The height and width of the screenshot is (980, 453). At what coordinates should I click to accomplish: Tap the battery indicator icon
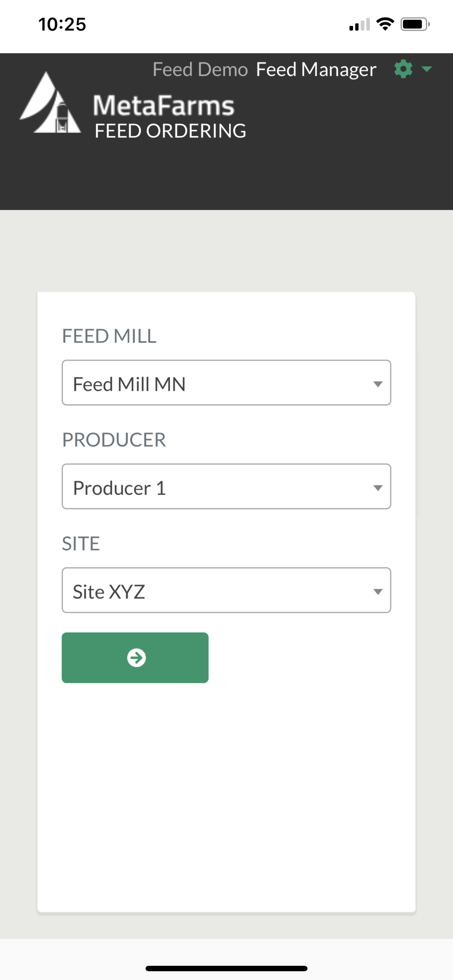(415, 24)
